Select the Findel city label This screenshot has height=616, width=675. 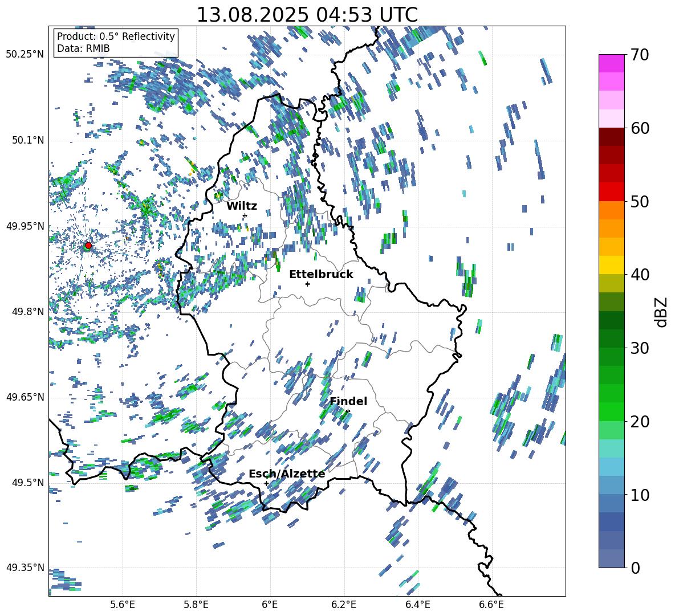[348, 401]
